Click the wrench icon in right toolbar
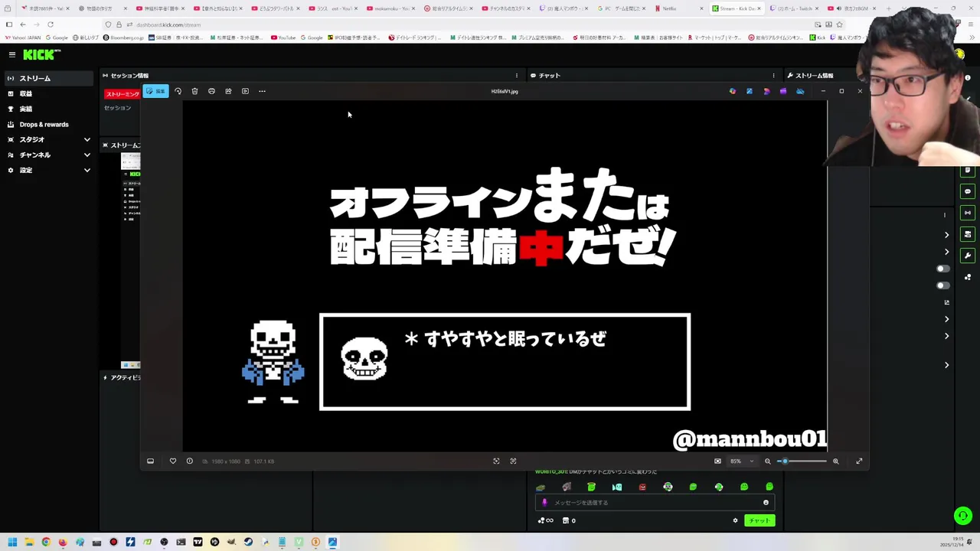This screenshot has width=980, height=551. click(x=968, y=256)
